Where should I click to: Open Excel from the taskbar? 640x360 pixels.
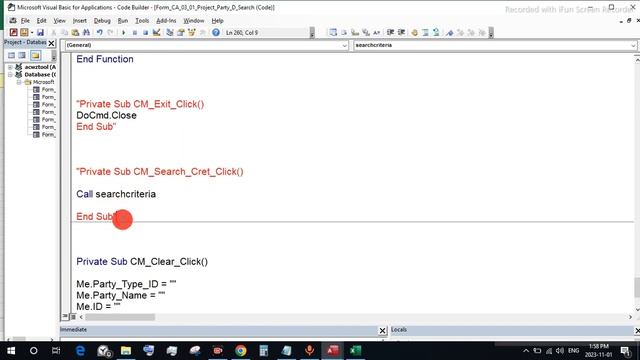tap(355, 351)
